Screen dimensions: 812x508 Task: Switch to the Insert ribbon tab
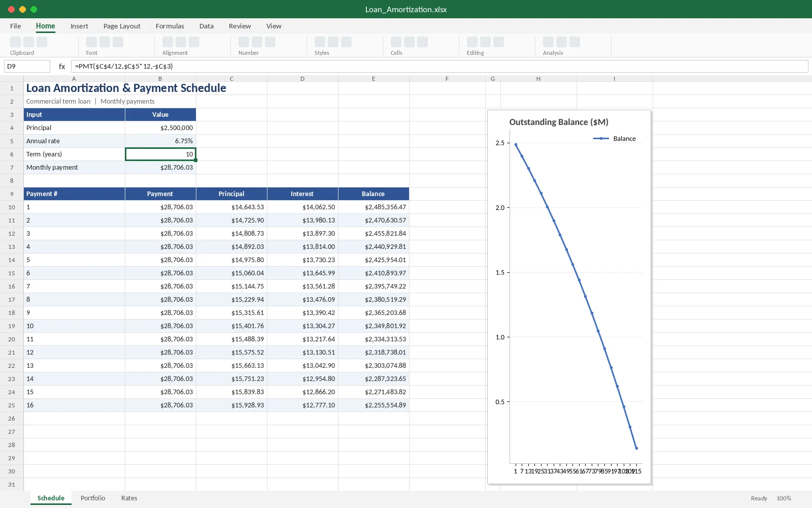coord(79,26)
